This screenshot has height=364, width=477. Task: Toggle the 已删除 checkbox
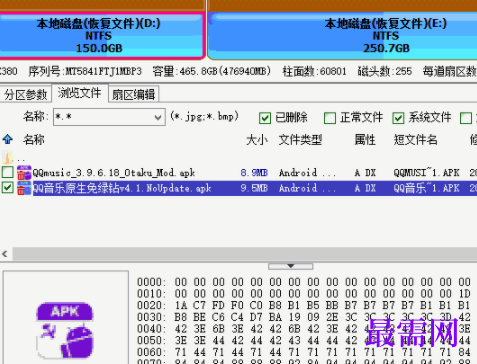(265, 118)
